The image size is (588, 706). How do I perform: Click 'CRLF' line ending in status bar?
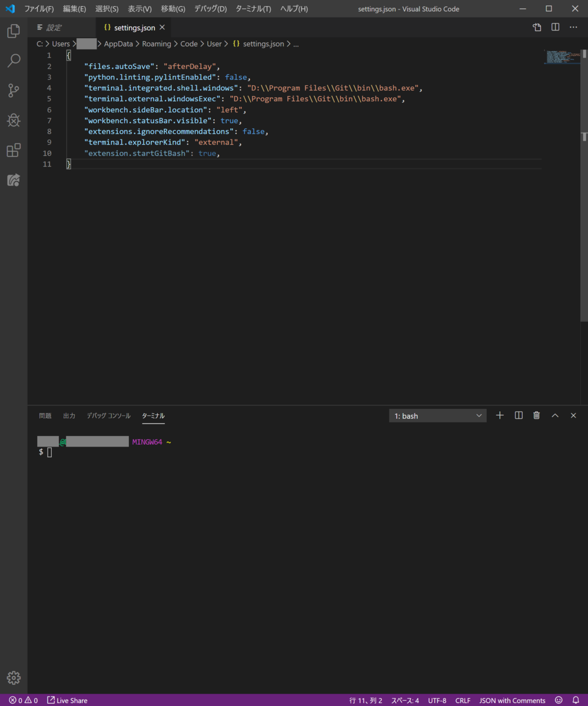tap(463, 700)
